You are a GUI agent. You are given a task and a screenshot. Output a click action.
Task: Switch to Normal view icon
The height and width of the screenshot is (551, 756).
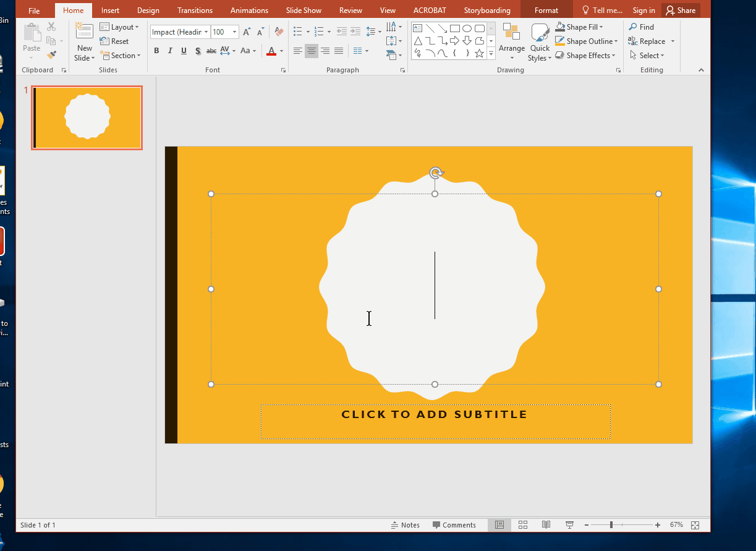pos(499,525)
